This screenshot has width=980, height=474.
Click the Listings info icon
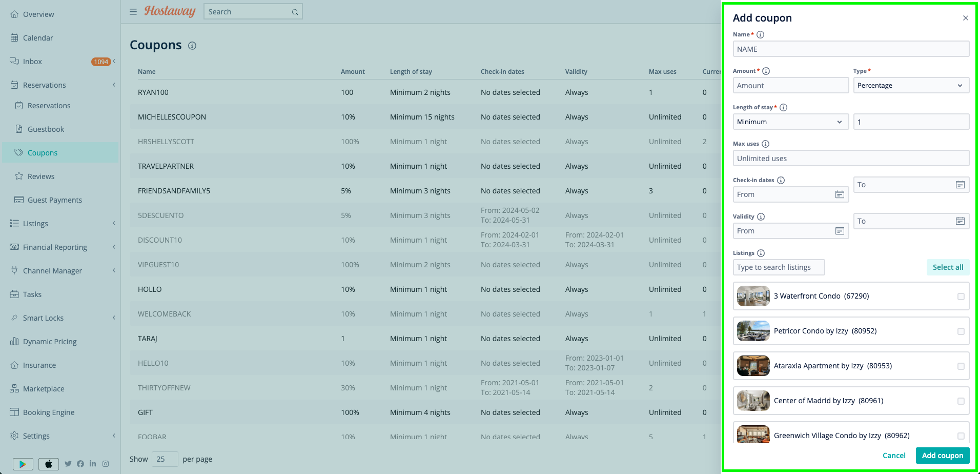[761, 253]
